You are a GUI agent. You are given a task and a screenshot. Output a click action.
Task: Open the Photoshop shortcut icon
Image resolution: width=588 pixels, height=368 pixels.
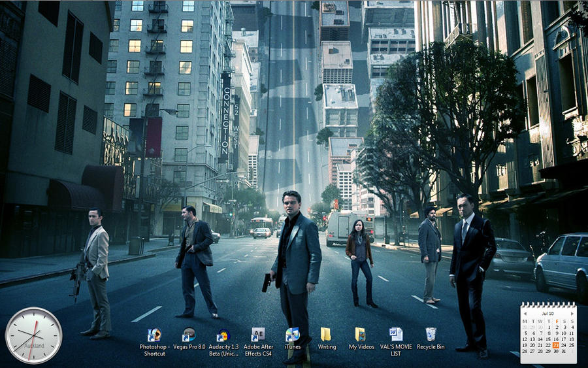pyautogui.click(x=154, y=342)
